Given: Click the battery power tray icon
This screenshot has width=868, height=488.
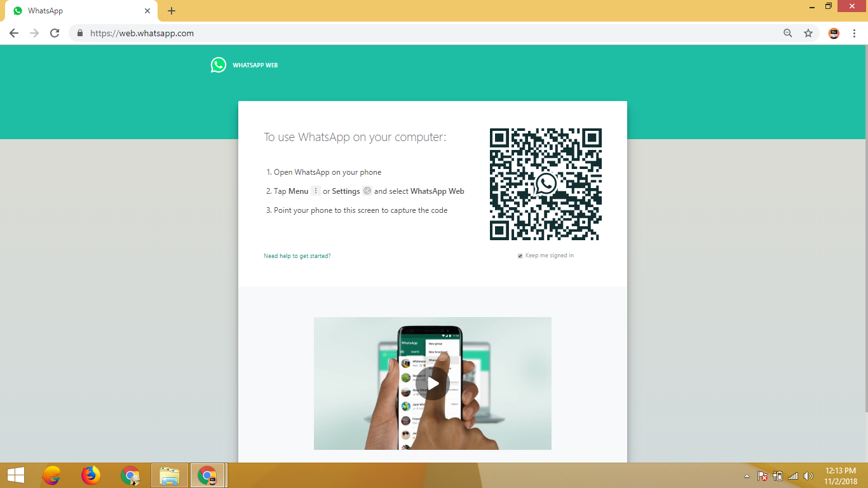Looking at the screenshot, I should [778, 476].
